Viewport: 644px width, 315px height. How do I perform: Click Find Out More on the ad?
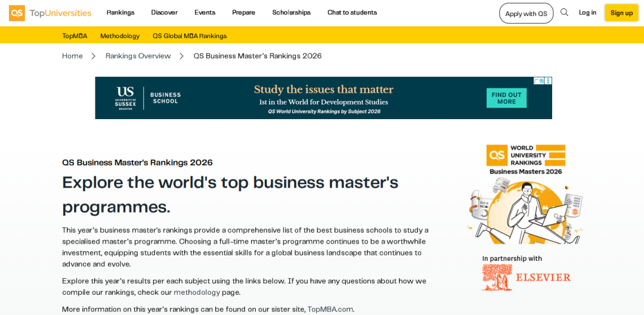506,98
